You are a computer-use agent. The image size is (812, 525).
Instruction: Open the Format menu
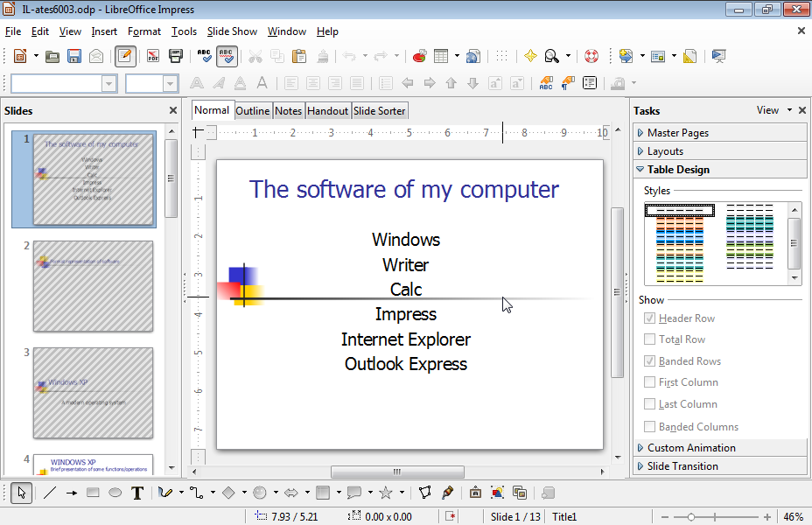coord(144,31)
